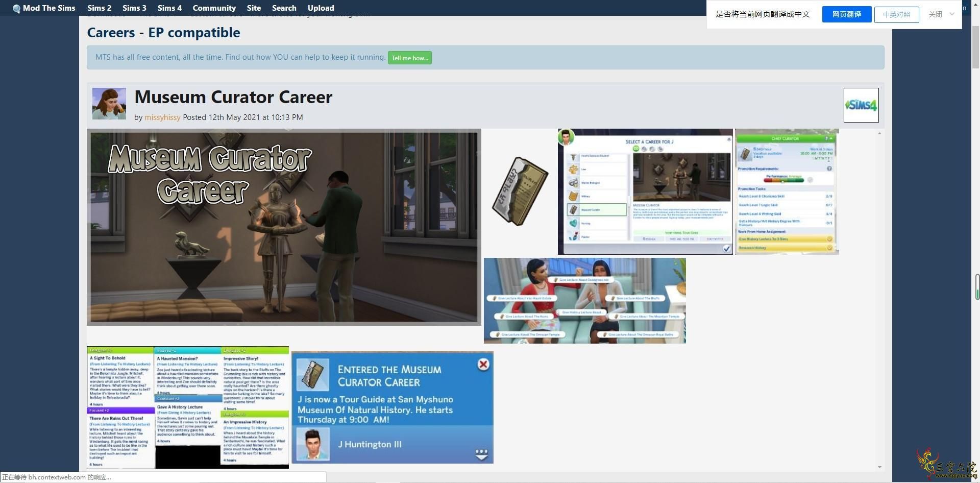Open the Sims 3 menu
The image size is (980, 483).
(x=134, y=8)
